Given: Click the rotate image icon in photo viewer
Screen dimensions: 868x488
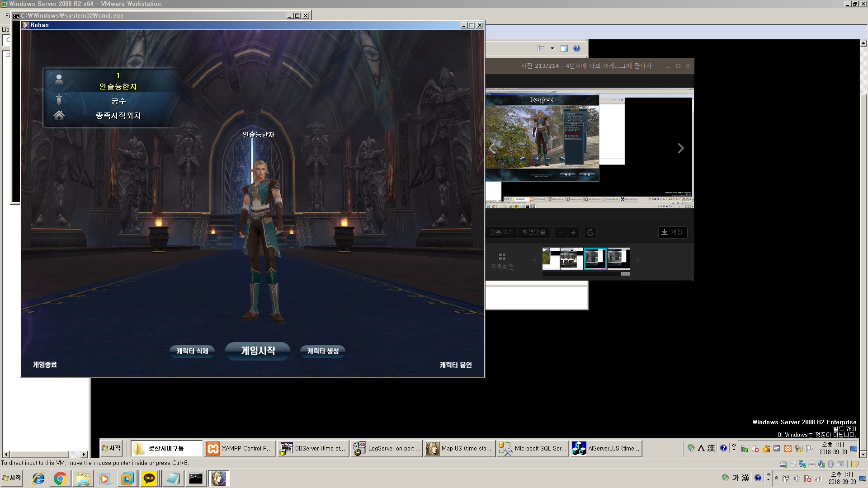Looking at the screenshot, I should (x=590, y=233).
